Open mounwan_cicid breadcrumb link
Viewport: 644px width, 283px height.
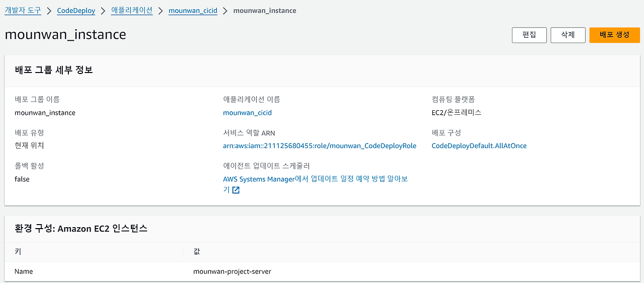point(193,10)
